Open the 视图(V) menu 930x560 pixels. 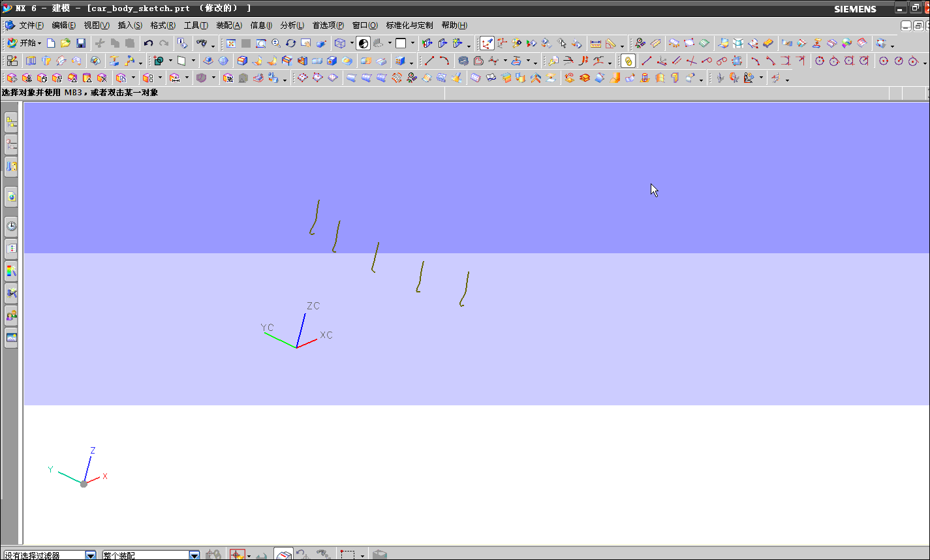(97, 25)
